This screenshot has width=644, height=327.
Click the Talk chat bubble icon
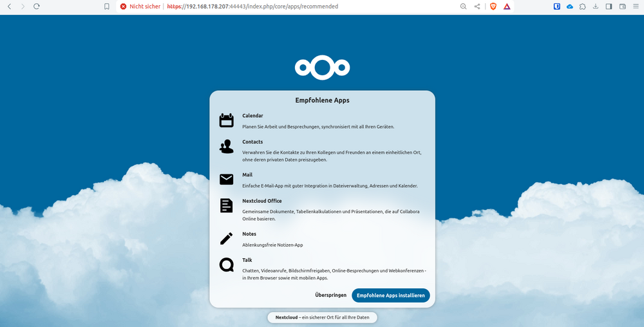pyautogui.click(x=226, y=265)
